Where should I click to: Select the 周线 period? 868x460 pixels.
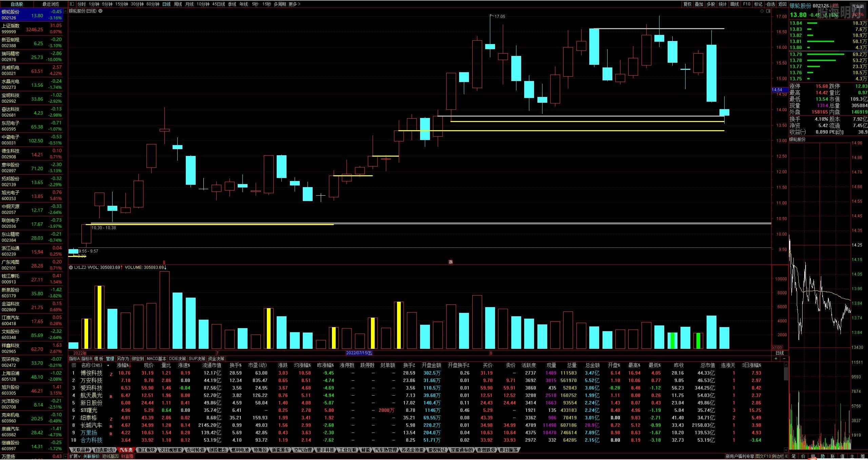[178, 4]
